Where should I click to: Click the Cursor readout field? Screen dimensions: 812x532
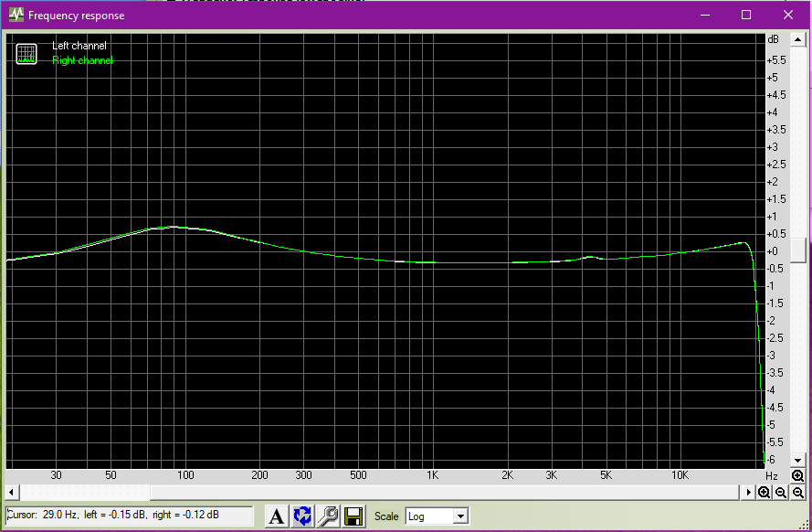coord(130,516)
